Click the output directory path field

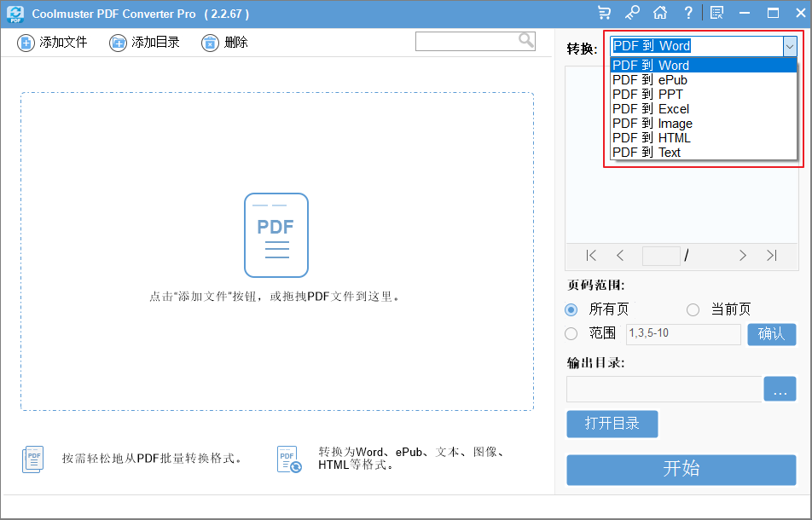click(x=664, y=389)
